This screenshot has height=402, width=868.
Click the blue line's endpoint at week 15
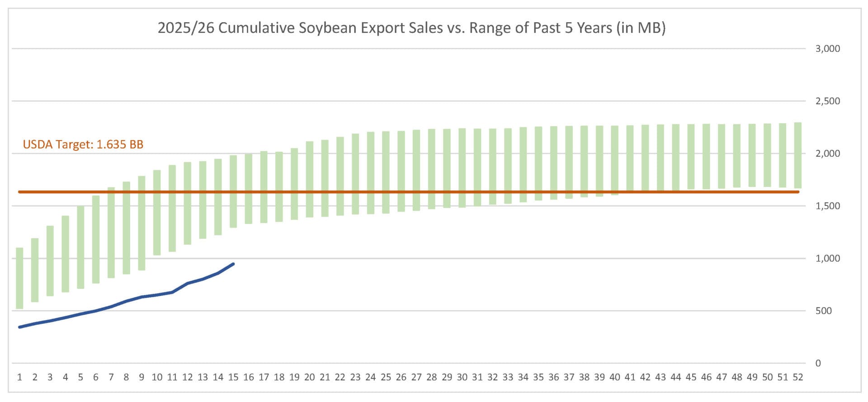(233, 264)
